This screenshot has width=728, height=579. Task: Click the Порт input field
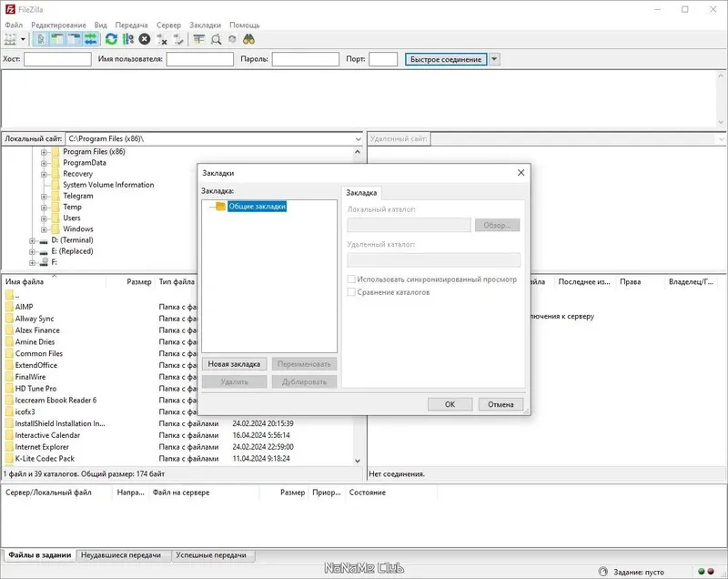(383, 59)
